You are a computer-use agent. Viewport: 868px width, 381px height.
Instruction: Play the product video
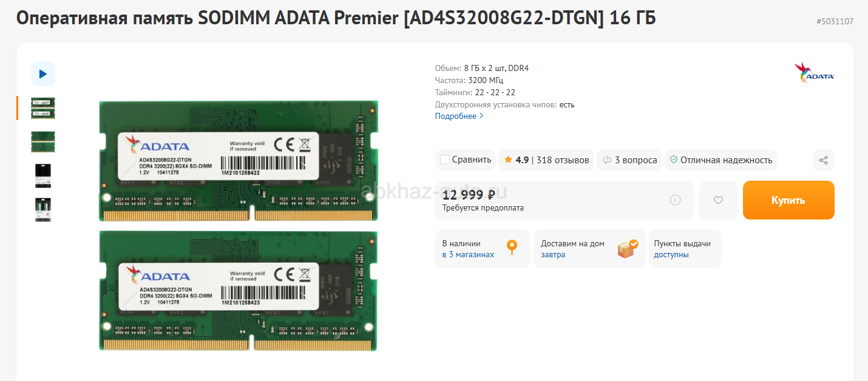coord(43,74)
